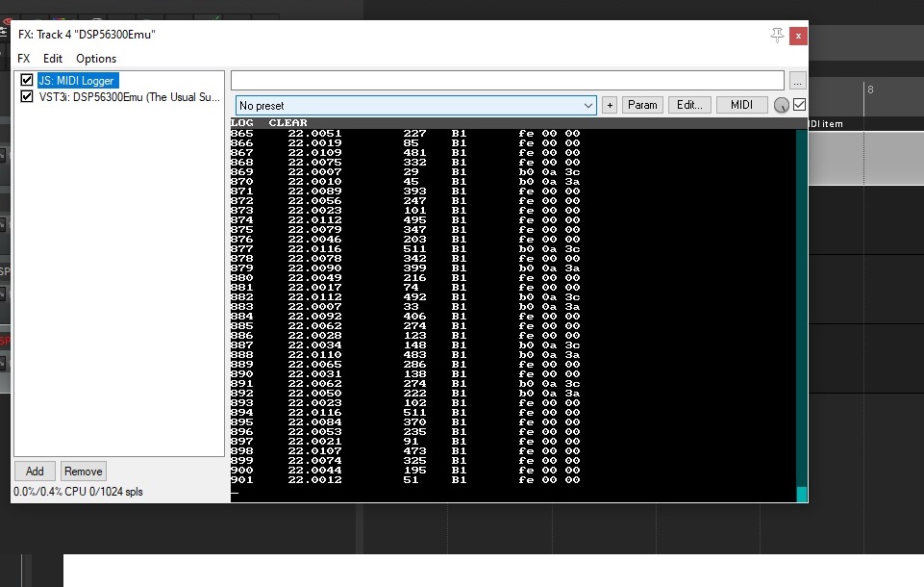Click CLEAR in the logger display

pyautogui.click(x=287, y=123)
